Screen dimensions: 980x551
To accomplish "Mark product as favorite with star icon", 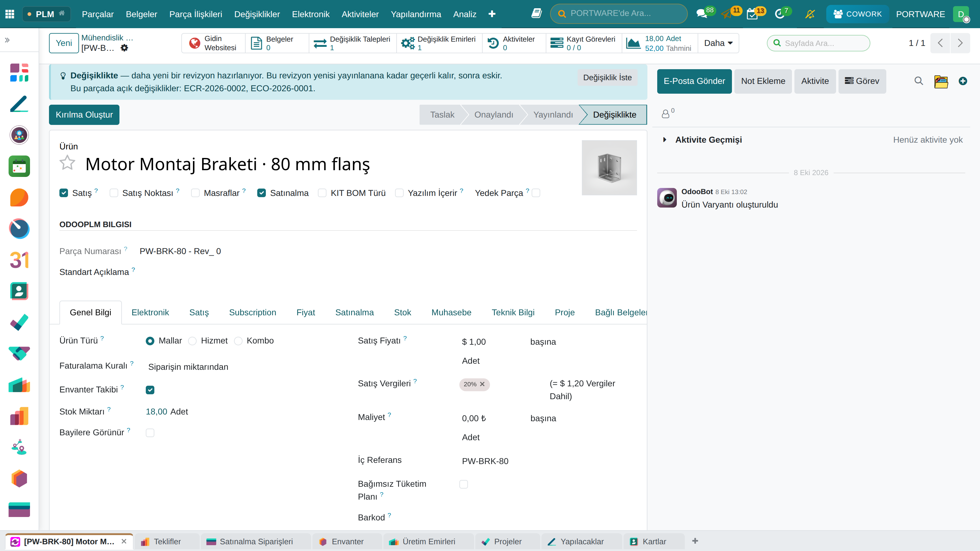I will click(67, 163).
